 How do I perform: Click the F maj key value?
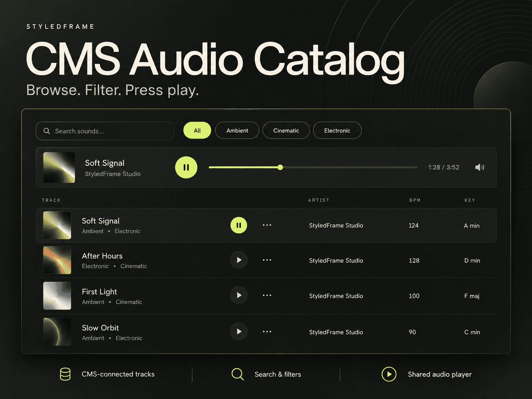[472, 296]
